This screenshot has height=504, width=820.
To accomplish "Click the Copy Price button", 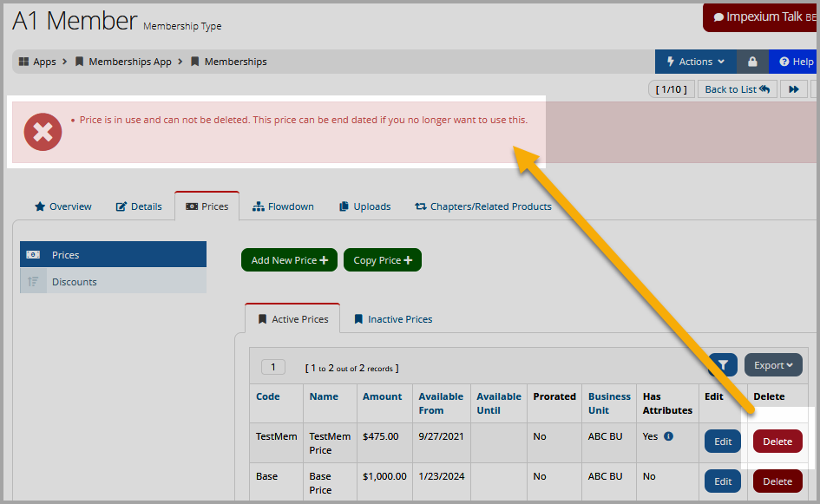I will pyautogui.click(x=383, y=260).
